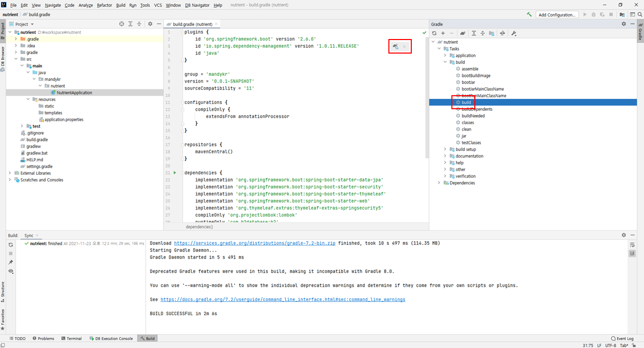Expand External Libraries node
Screen dimensions: 644x348
pyautogui.click(x=10, y=173)
